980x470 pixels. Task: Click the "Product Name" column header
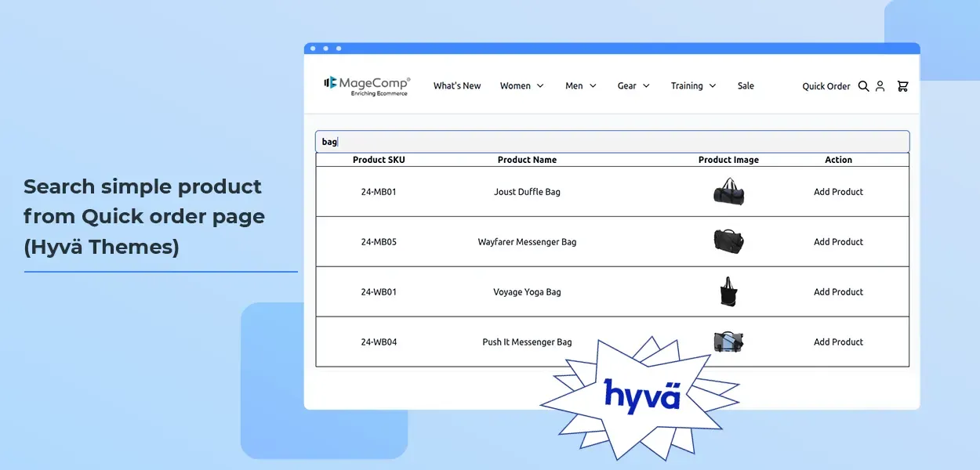tap(527, 160)
